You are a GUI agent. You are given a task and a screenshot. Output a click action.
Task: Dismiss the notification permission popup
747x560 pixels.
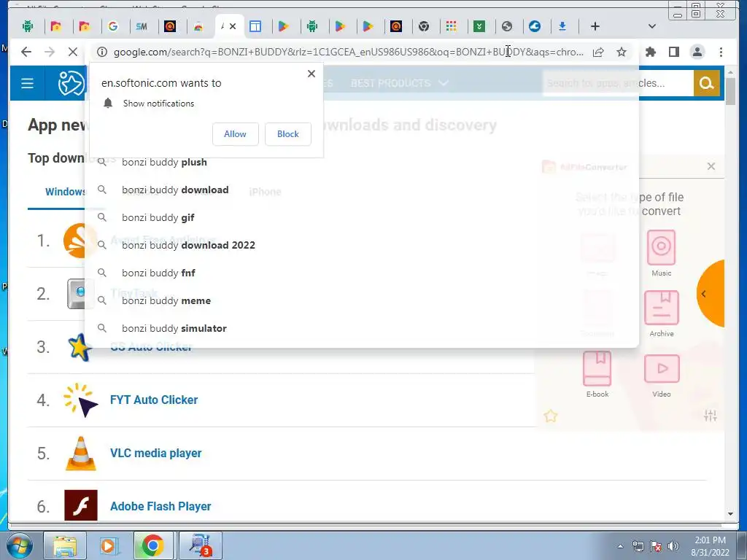[x=311, y=74]
